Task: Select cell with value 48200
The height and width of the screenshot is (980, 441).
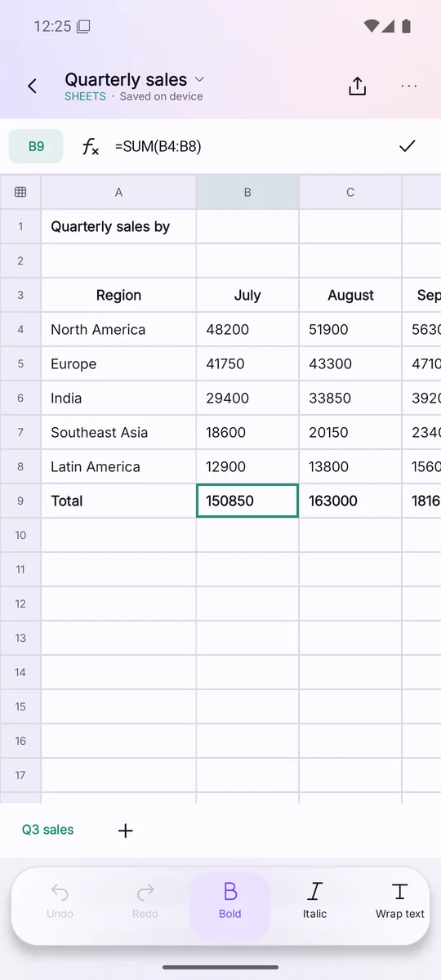Action: (247, 329)
